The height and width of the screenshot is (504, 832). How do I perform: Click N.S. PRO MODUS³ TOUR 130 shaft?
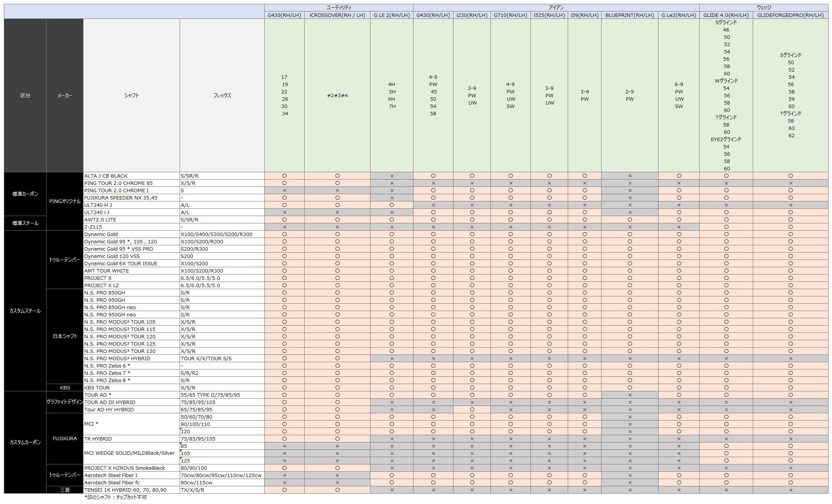[132, 351]
